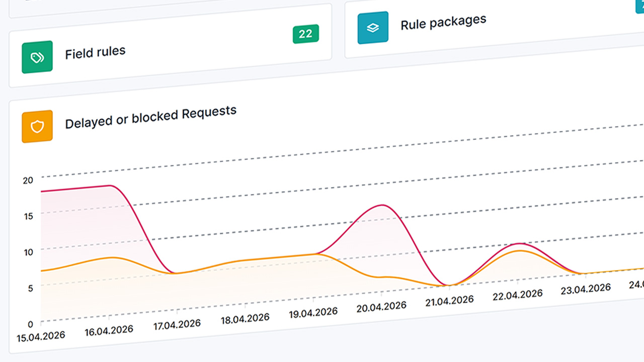Click the Delayed or blocked Requests heading

pyautogui.click(x=151, y=117)
